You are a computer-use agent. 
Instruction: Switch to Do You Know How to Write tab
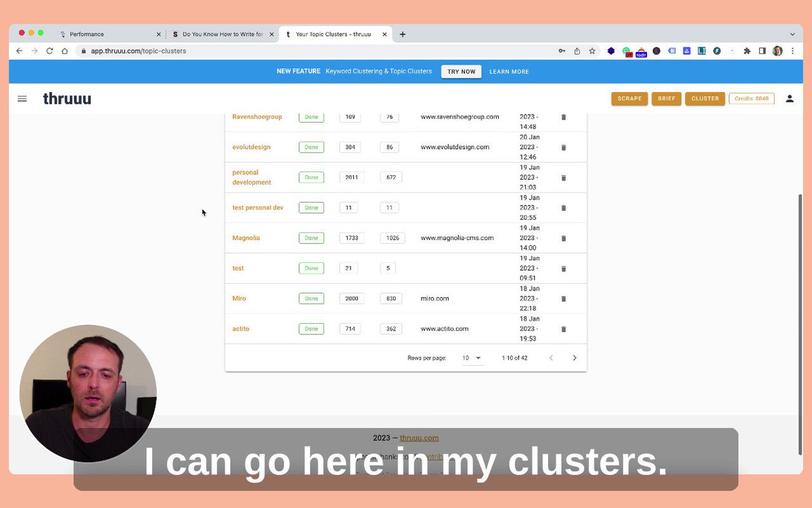click(x=222, y=34)
